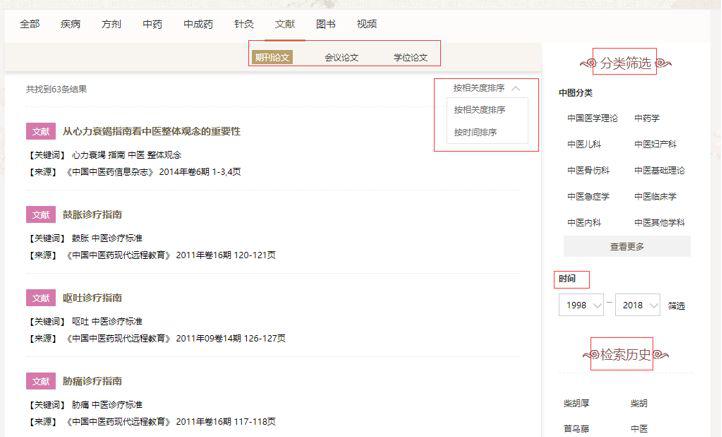Switch to the 疾病 tab

(x=70, y=23)
